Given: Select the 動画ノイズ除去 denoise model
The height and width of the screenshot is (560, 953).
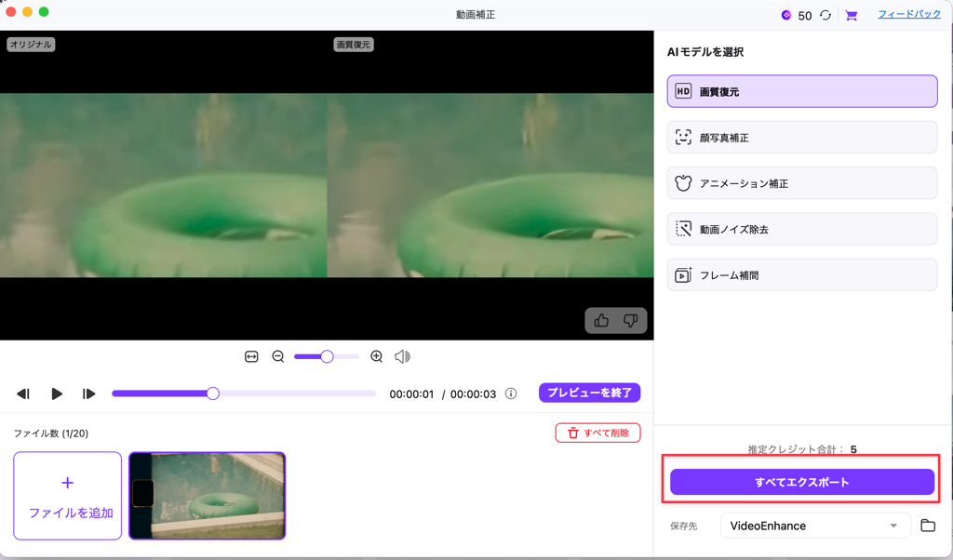Looking at the screenshot, I should tap(801, 228).
